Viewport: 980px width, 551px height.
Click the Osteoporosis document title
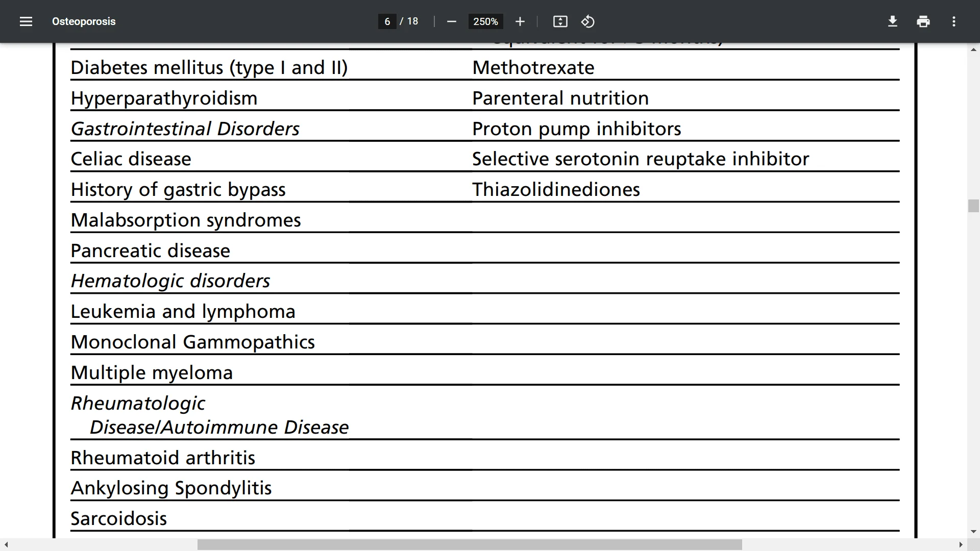pos(84,21)
